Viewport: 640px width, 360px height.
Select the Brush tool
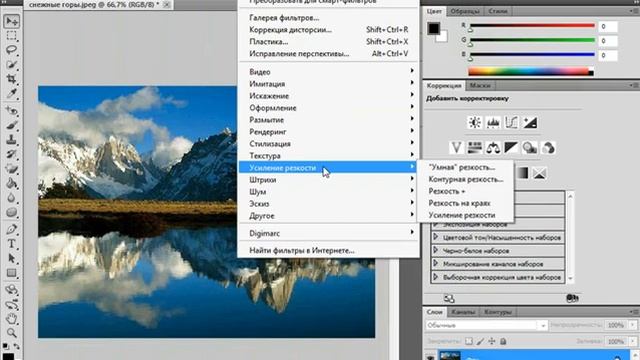click(11, 125)
